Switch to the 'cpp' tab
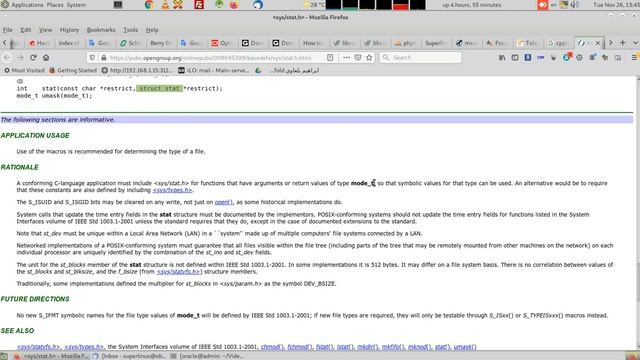The width and height of the screenshot is (640, 360). coord(558,43)
